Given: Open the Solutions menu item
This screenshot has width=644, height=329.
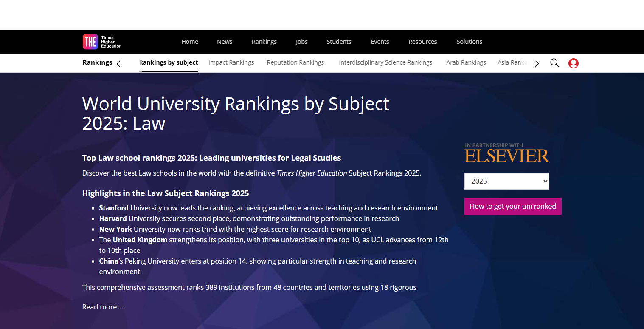Looking at the screenshot, I should pyautogui.click(x=469, y=42).
